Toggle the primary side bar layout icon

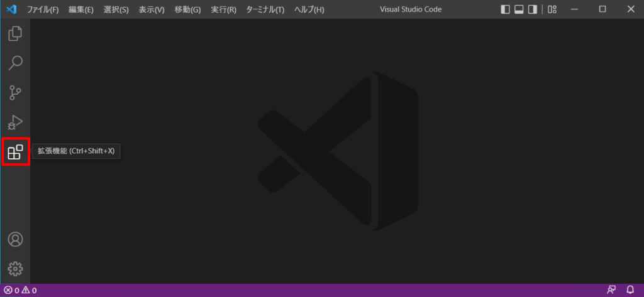[505, 9]
